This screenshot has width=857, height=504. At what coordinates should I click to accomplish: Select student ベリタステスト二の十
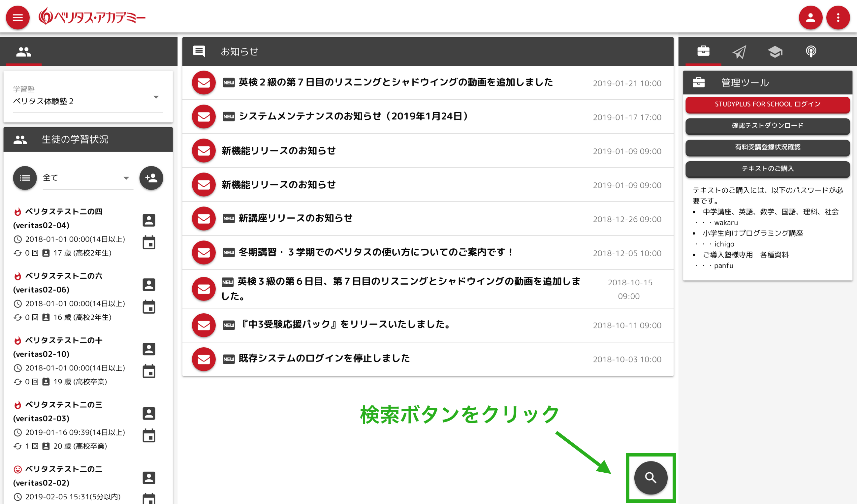(x=64, y=340)
